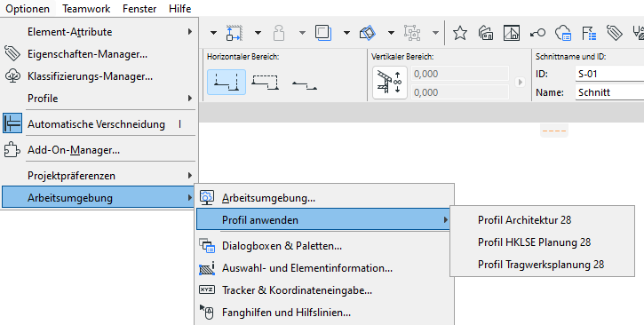Click the Auswahl- und Elementinformation icon

coord(207,267)
